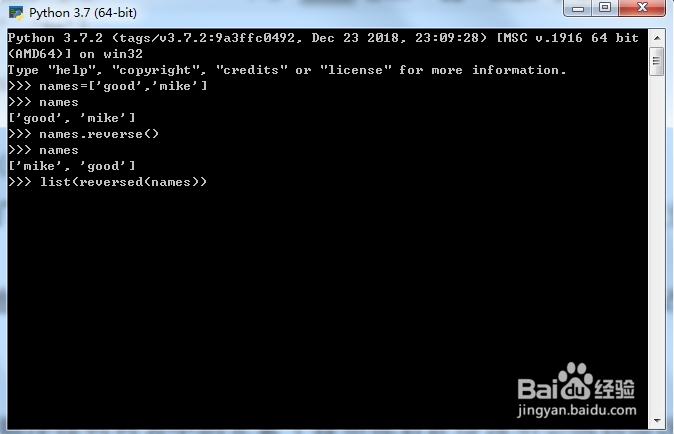Close the Python 3.7 console window
This screenshot has height=434, width=674.
click(642, 8)
